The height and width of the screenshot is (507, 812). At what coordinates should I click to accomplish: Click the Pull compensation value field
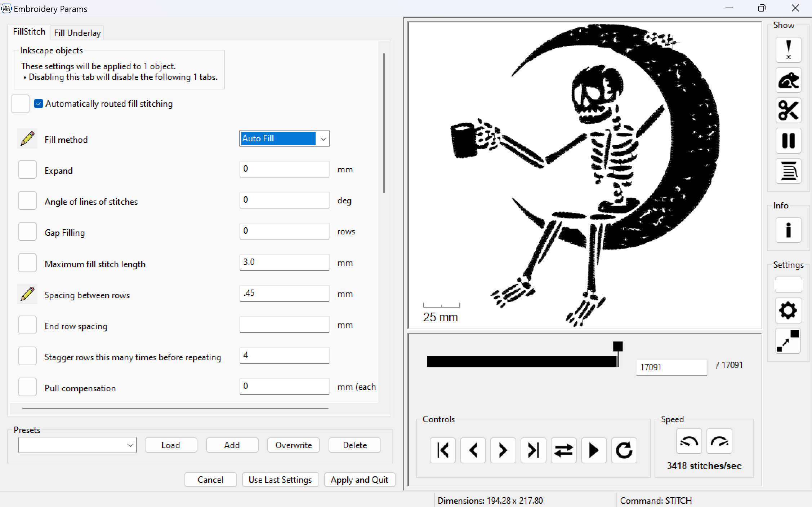click(285, 386)
